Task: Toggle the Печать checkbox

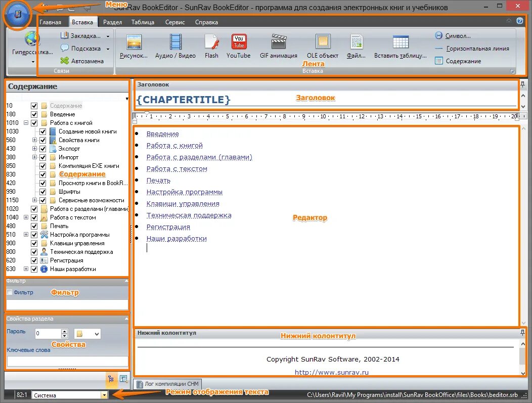Action: (34, 226)
